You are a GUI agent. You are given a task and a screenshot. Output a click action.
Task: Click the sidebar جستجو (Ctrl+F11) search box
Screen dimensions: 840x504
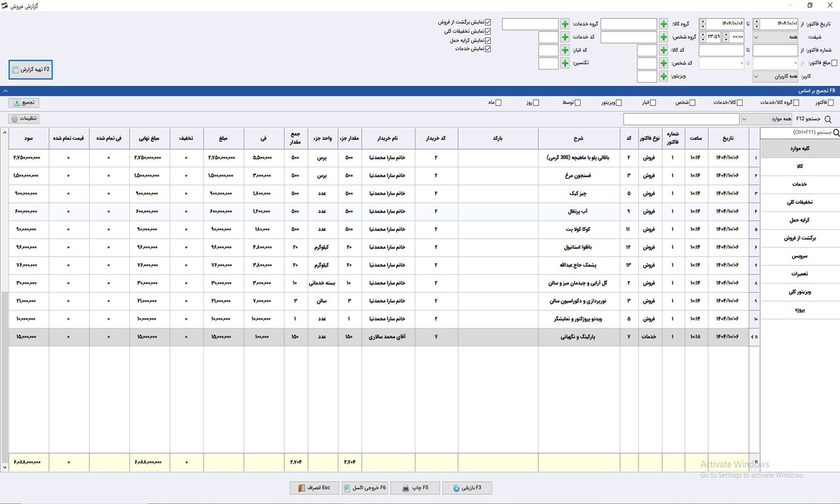[795, 133]
